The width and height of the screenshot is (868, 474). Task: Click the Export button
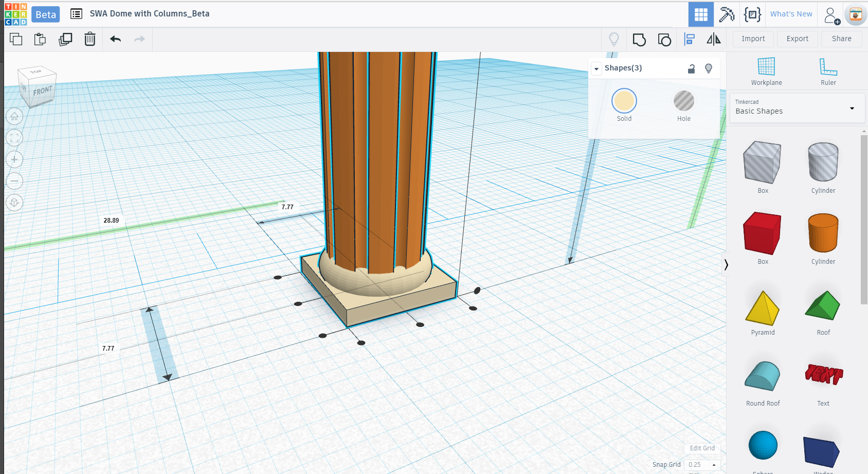pyautogui.click(x=798, y=39)
